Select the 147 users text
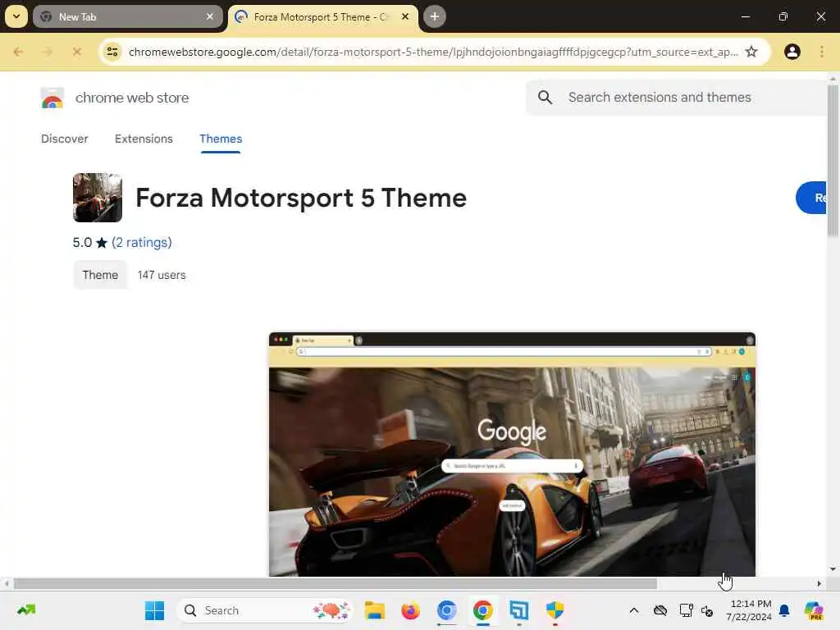This screenshot has width=840, height=630. pyautogui.click(x=162, y=275)
